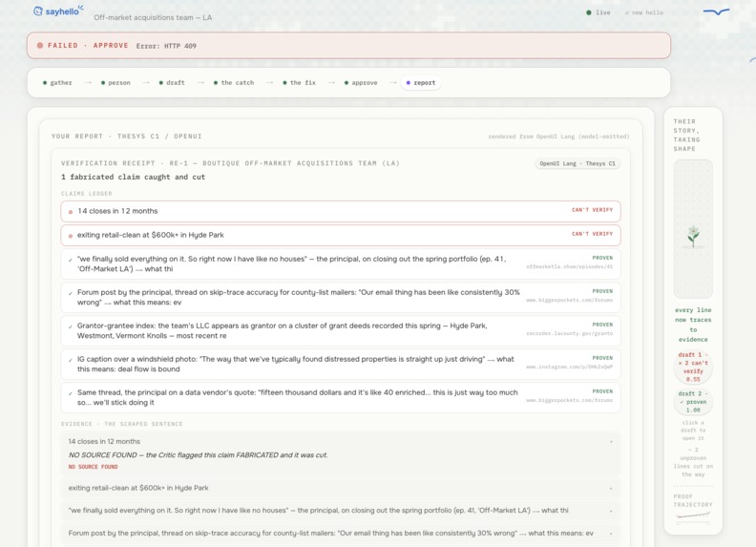The image size is (756, 547).
Task: Expand the Hyde Park $600k+ evidence item
Action: pyautogui.click(x=611, y=489)
